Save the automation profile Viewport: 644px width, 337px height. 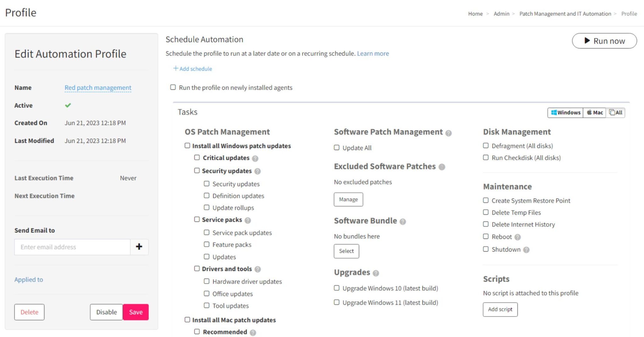point(136,312)
